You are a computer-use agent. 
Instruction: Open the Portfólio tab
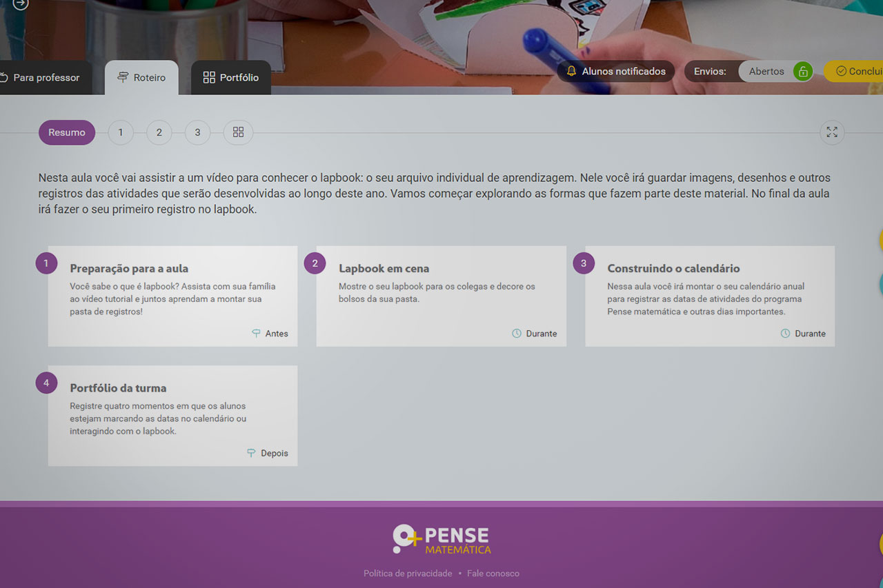[x=230, y=77]
